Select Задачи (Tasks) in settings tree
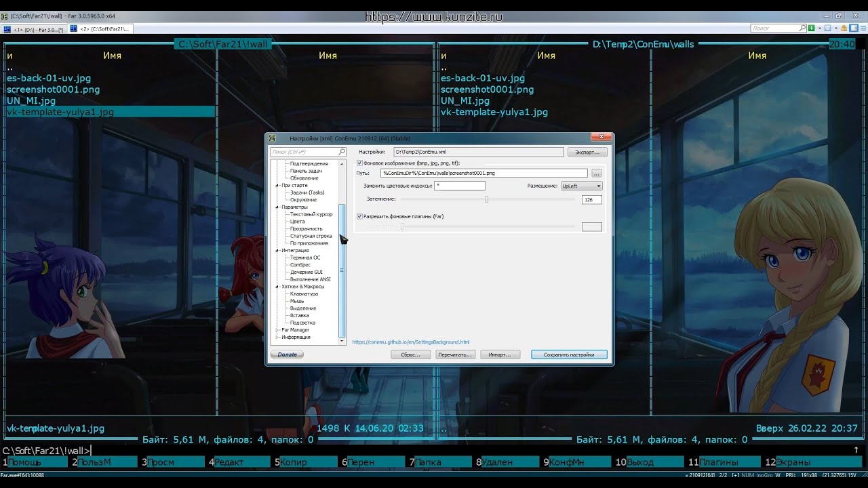Screen dimensions: 868x488 click(x=307, y=192)
